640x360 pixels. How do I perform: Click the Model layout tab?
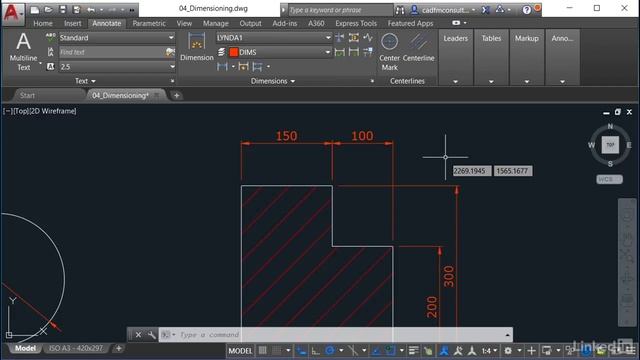click(25, 348)
